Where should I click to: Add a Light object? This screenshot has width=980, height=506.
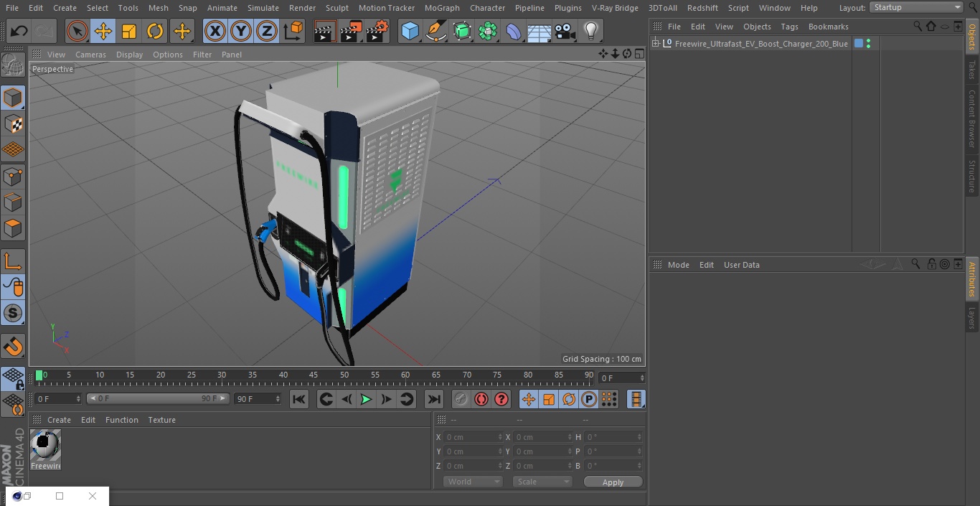pos(591,31)
